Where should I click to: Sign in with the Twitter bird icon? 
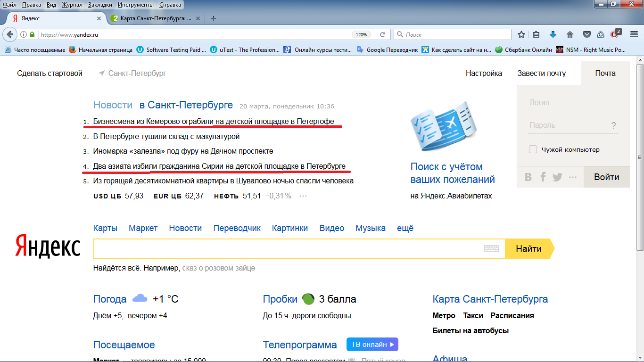[557, 177]
